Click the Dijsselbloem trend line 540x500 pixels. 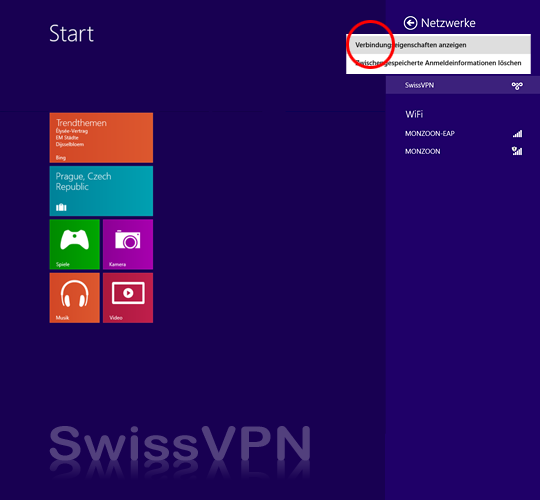70,144
